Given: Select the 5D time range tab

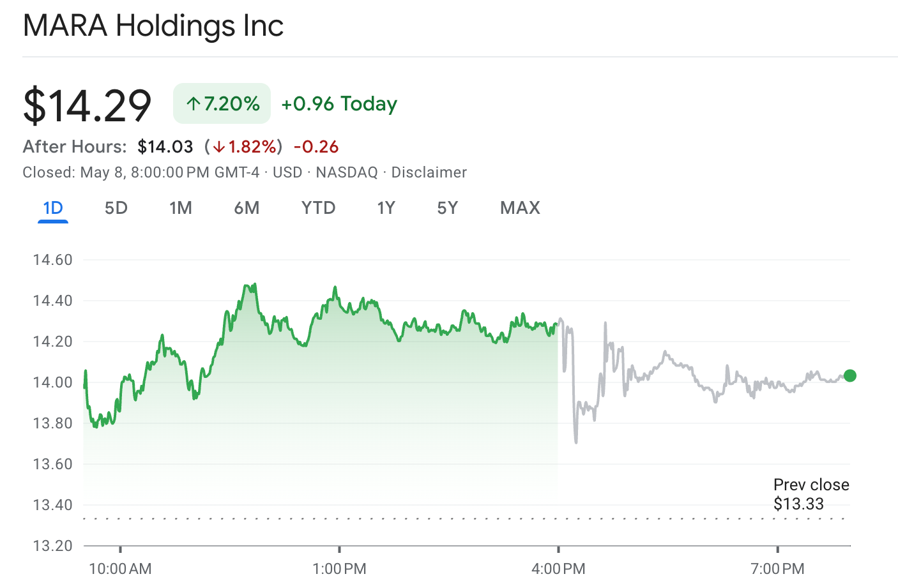Looking at the screenshot, I should [116, 207].
